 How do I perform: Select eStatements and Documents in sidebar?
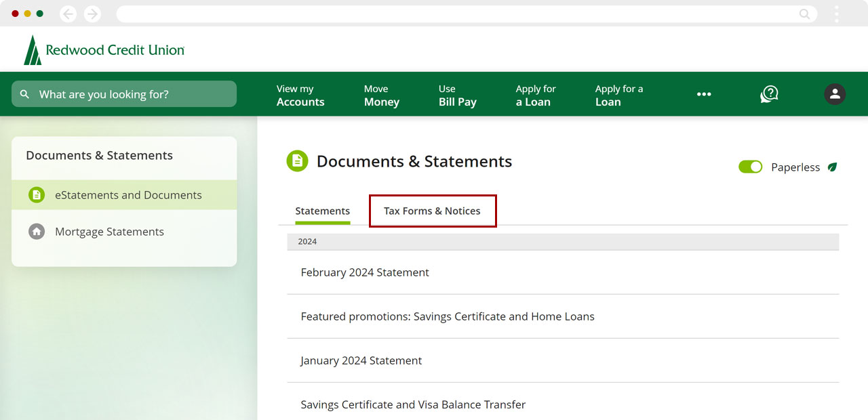[x=124, y=195]
